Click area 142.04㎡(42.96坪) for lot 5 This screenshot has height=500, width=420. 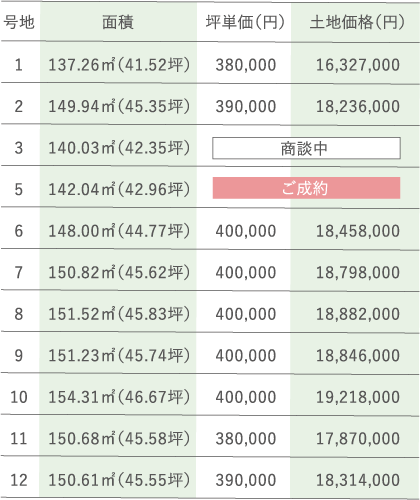pos(119,189)
